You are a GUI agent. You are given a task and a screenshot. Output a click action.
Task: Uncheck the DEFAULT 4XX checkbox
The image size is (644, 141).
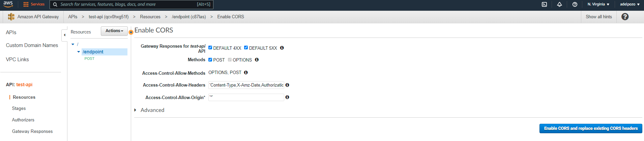click(x=210, y=48)
